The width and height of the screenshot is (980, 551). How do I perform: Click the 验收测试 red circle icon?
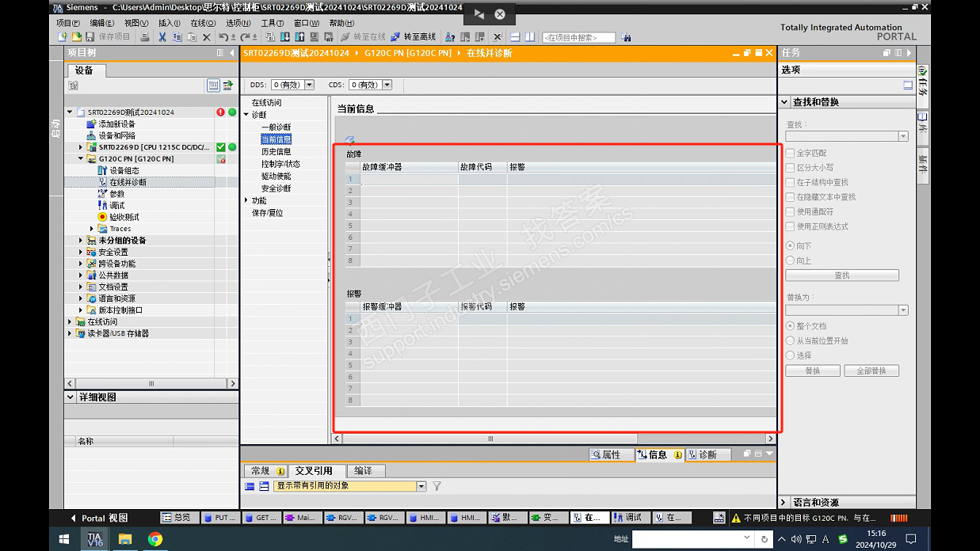click(102, 217)
